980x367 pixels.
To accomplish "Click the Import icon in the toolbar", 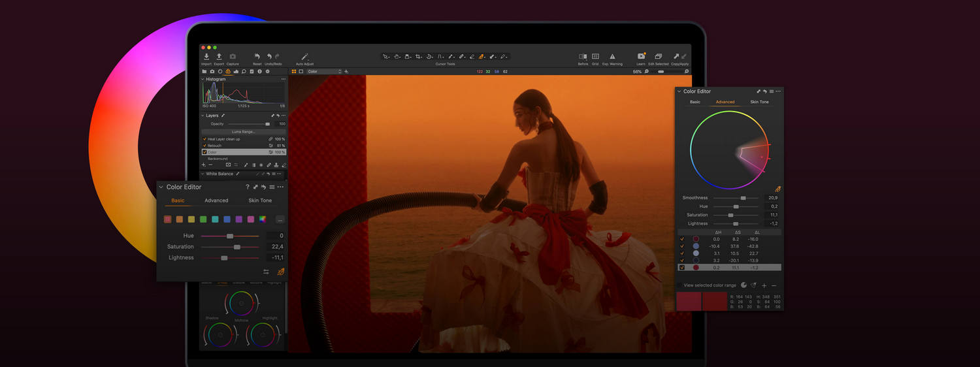I will click(206, 57).
